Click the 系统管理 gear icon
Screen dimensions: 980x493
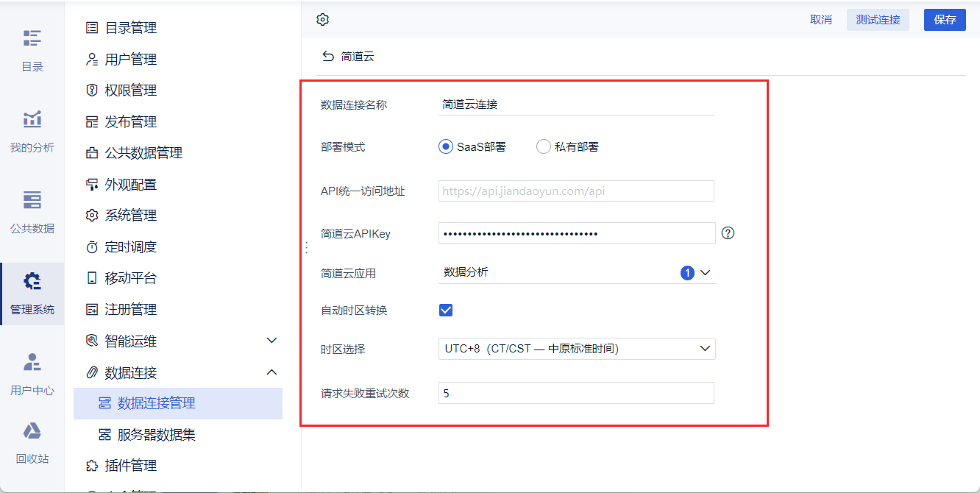92,216
